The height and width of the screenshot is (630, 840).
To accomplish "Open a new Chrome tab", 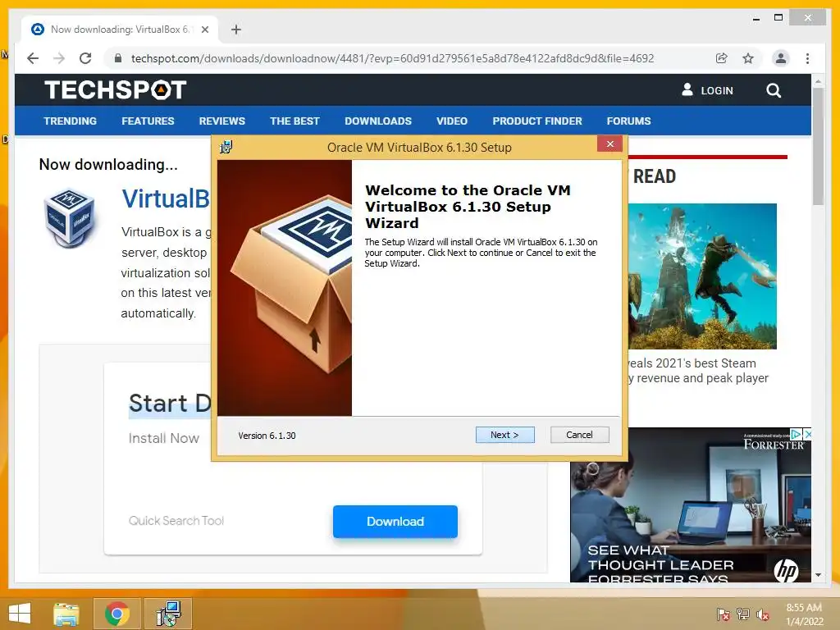I will [x=236, y=30].
